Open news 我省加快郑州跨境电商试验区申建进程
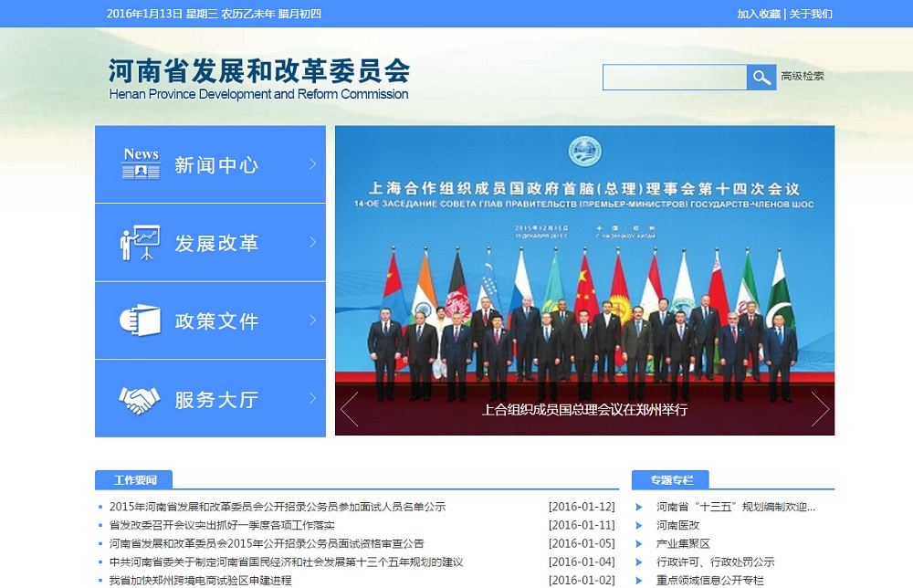Image resolution: width=913 pixels, height=588 pixels. tap(200, 581)
